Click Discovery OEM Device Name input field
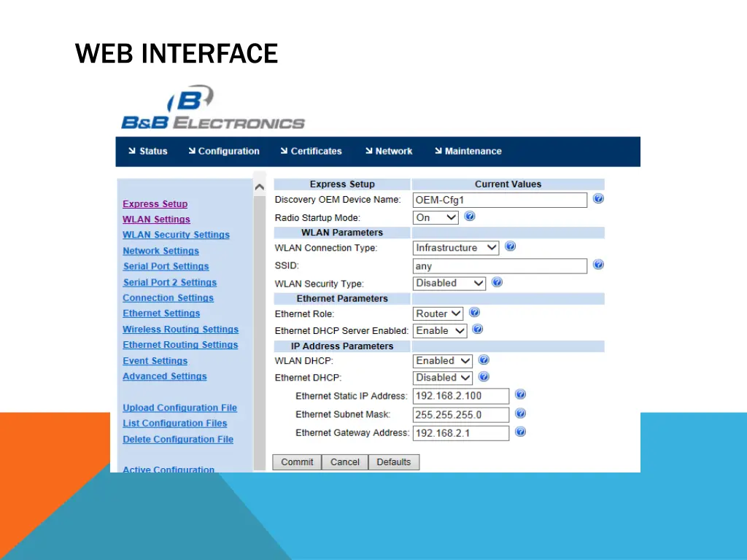 coord(500,200)
